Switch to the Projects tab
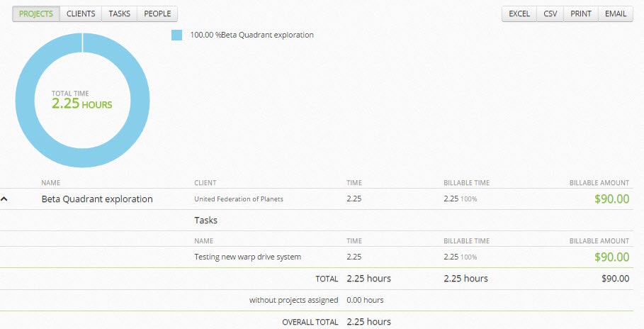The width and height of the screenshot is (644, 329). [x=36, y=13]
